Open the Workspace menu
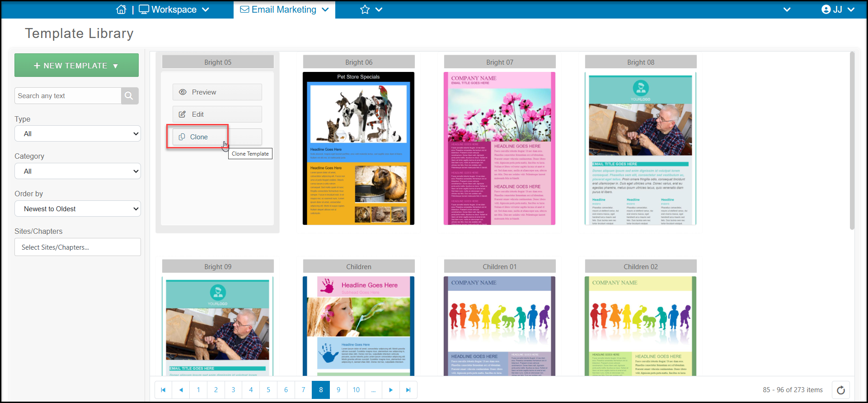The image size is (868, 403). pos(174,9)
